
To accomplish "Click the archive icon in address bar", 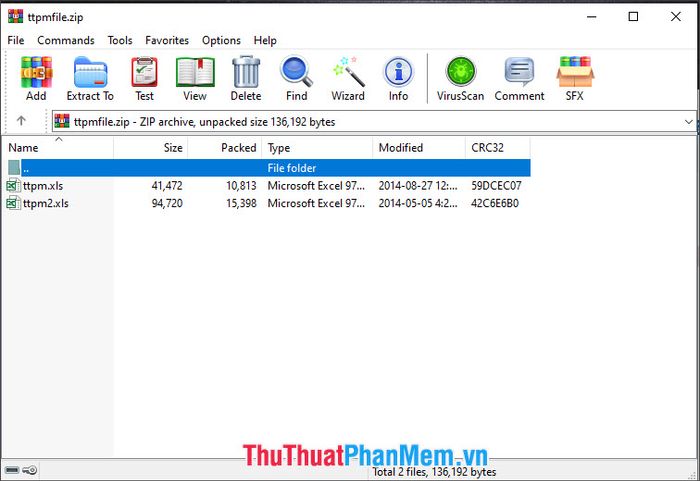I will pos(62,121).
